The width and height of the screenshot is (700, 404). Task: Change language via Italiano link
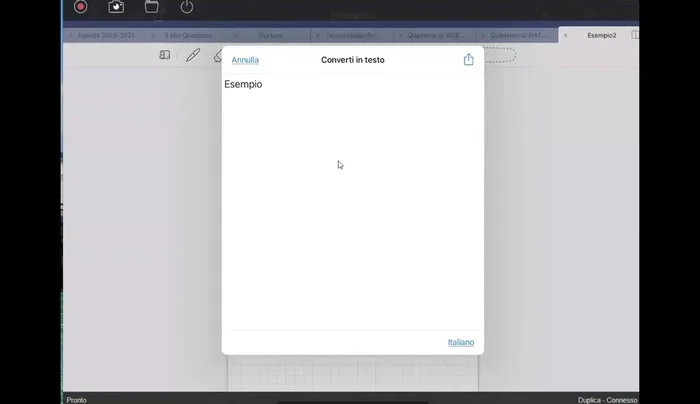click(x=460, y=343)
